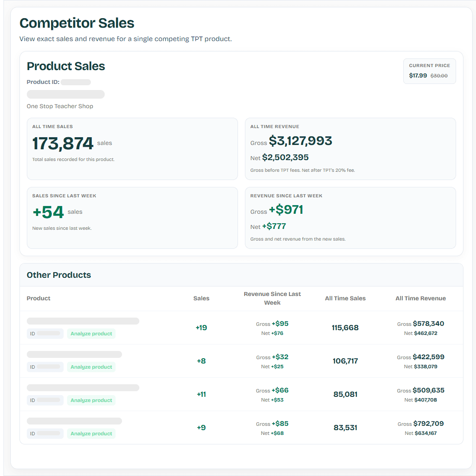Click Analyze product in the 85,081 sales row
The height and width of the screenshot is (476, 476).
(x=91, y=400)
